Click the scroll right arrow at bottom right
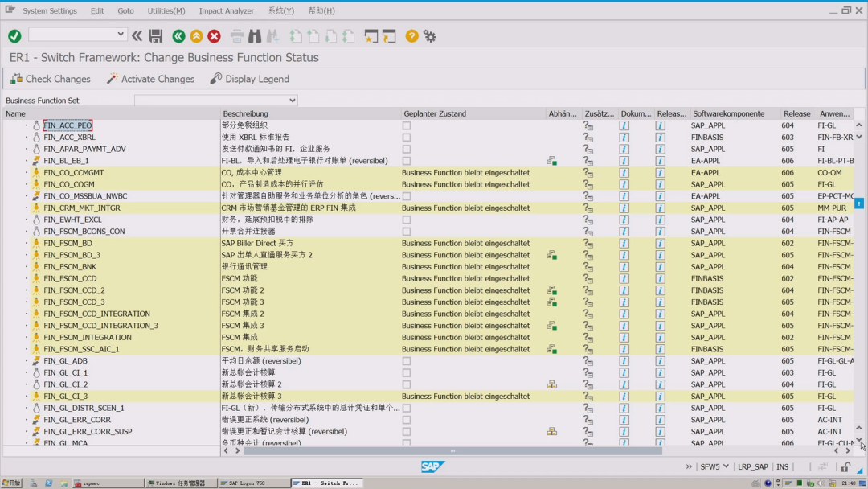This screenshot has width=868, height=489. pyautogui.click(x=848, y=450)
